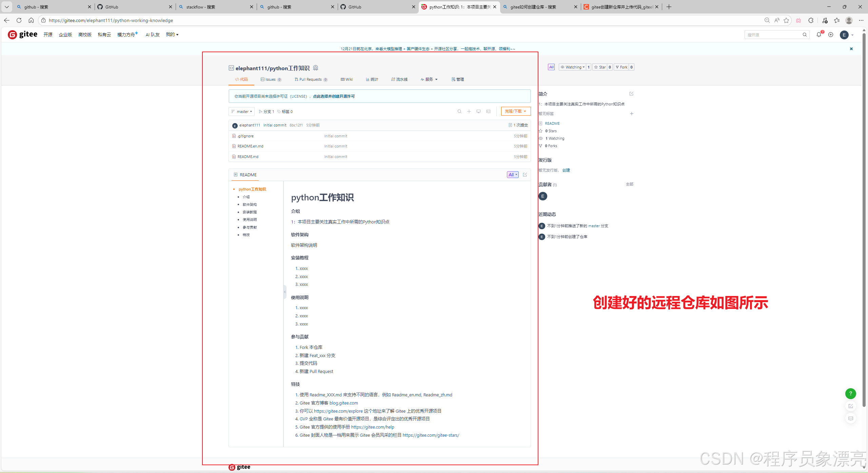
Task: Click the add file plus icon
Action: point(469,112)
